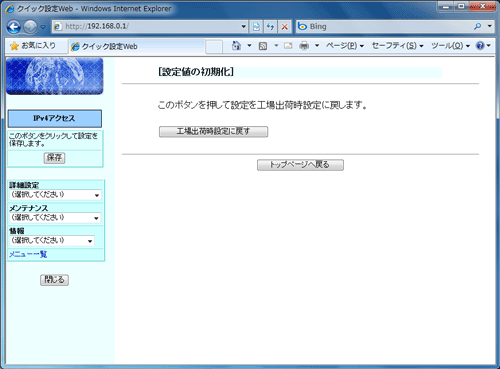Screen dimensions: 500x369
Task: Open the セーフティ(S) menu
Action: [397, 46]
